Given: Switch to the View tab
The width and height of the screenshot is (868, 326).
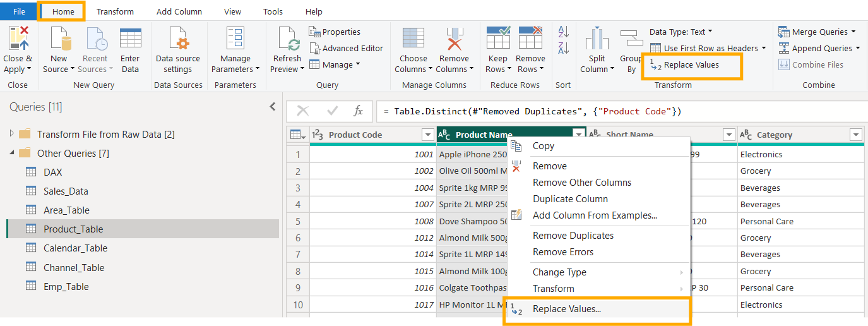Looking at the screenshot, I should [x=233, y=11].
